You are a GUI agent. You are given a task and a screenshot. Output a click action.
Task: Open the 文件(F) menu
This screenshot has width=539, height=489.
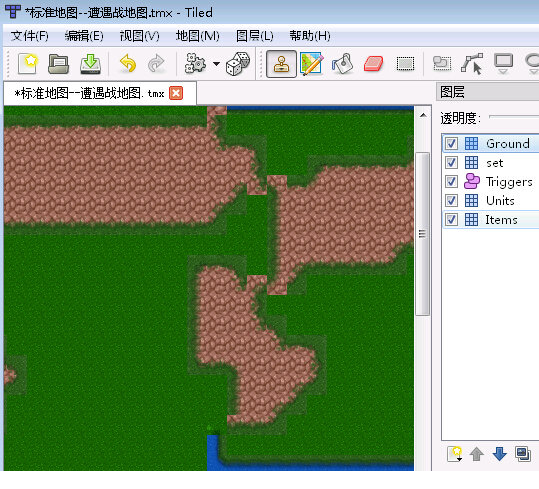coord(30,36)
